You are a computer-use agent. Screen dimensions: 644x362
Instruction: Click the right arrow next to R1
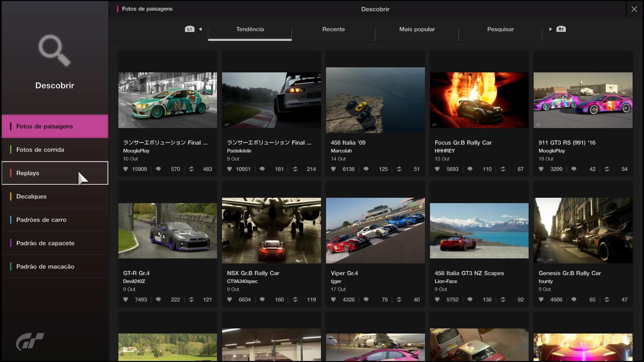pos(550,29)
